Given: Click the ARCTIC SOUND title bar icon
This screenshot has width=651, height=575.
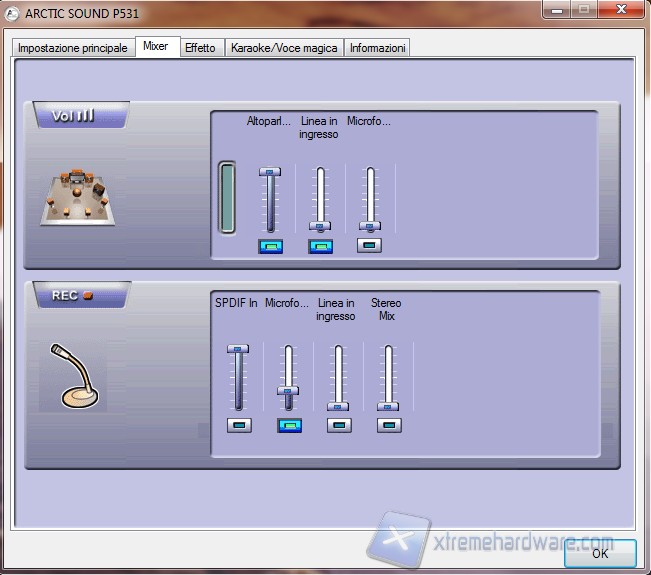Looking at the screenshot, I should (12, 12).
